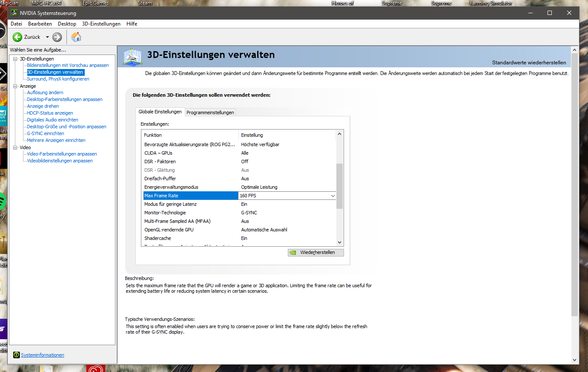Click the settings list scrollbar thumb
The image size is (588, 372).
coord(340,186)
